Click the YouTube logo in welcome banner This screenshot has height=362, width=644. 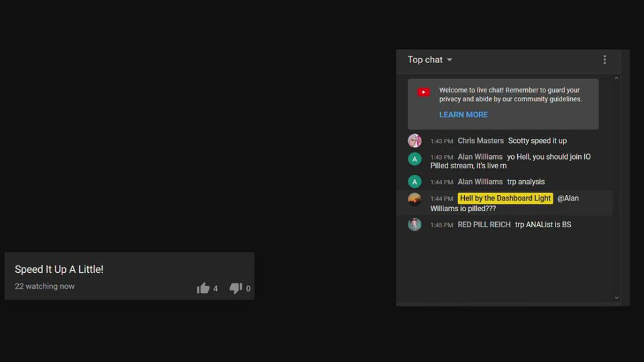tap(423, 93)
